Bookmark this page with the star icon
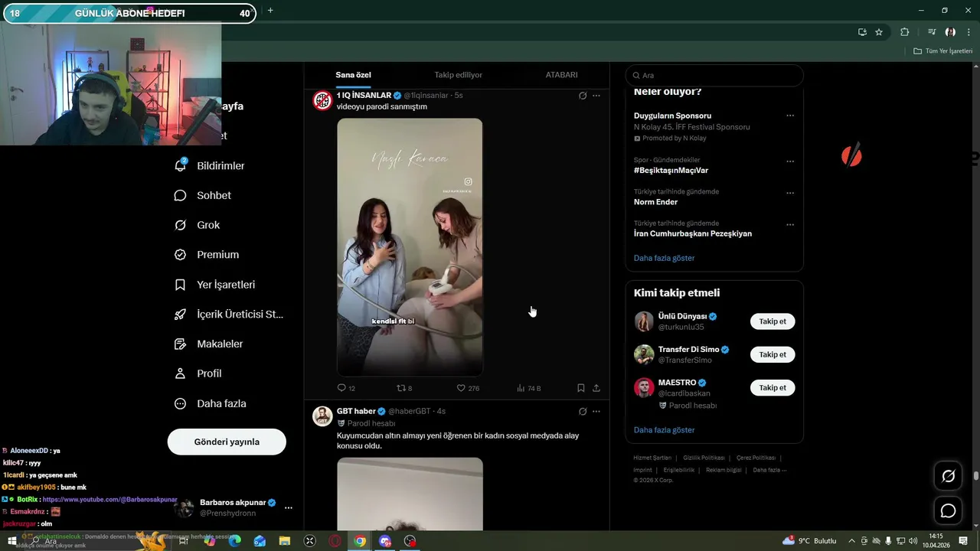The image size is (980, 551). [879, 32]
